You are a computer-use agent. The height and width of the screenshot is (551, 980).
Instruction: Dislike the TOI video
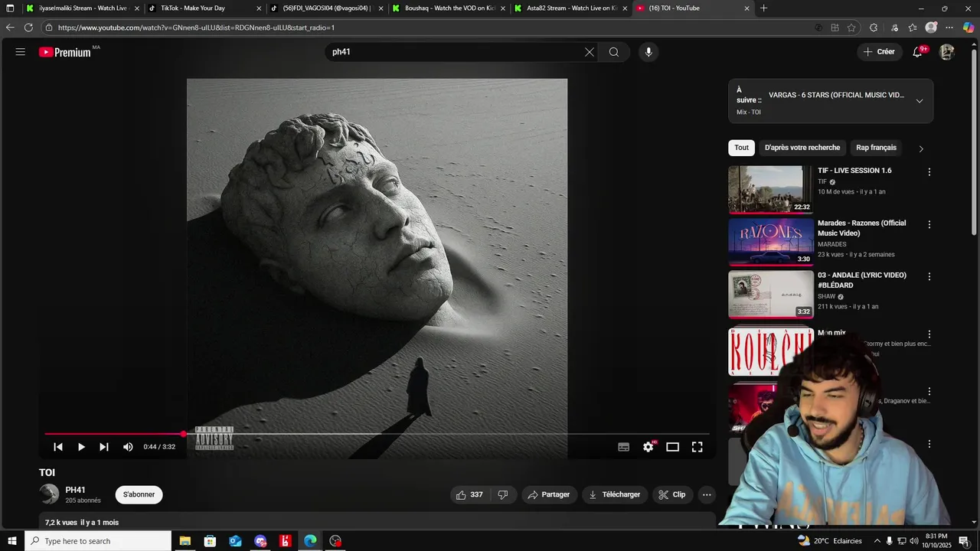point(503,494)
